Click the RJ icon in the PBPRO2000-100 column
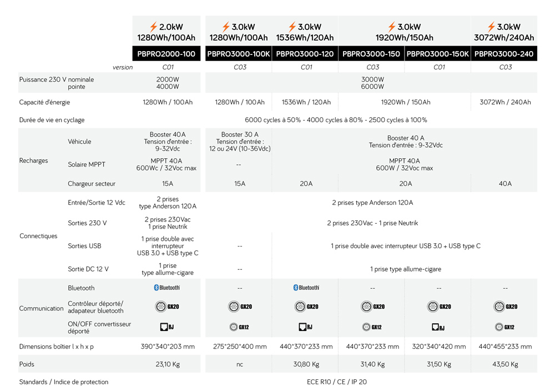The height and width of the screenshot is (392, 555). [167, 327]
